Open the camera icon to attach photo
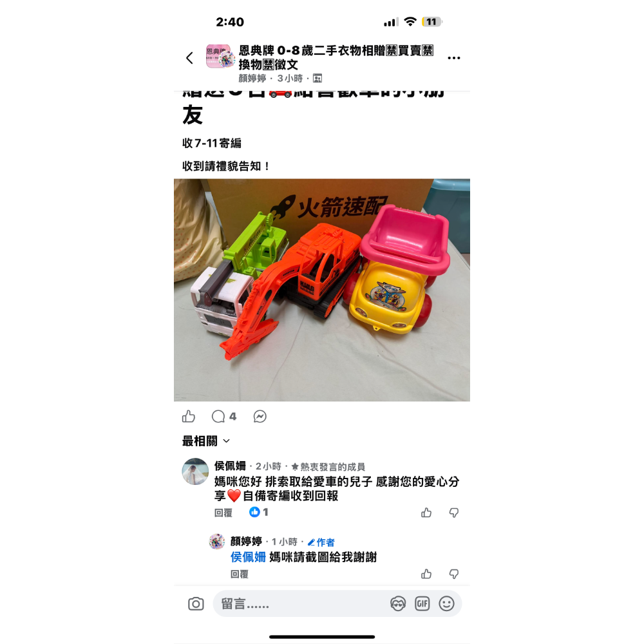This screenshot has width=644, height=644. coord(196,604)
